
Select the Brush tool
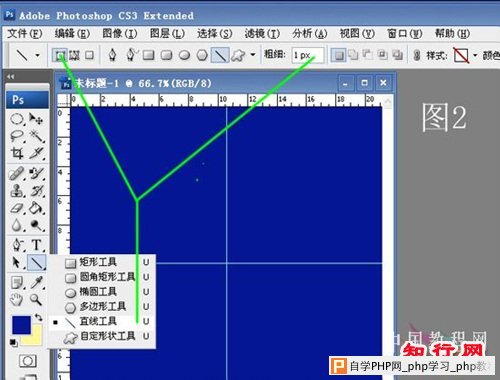pos(36,173)
